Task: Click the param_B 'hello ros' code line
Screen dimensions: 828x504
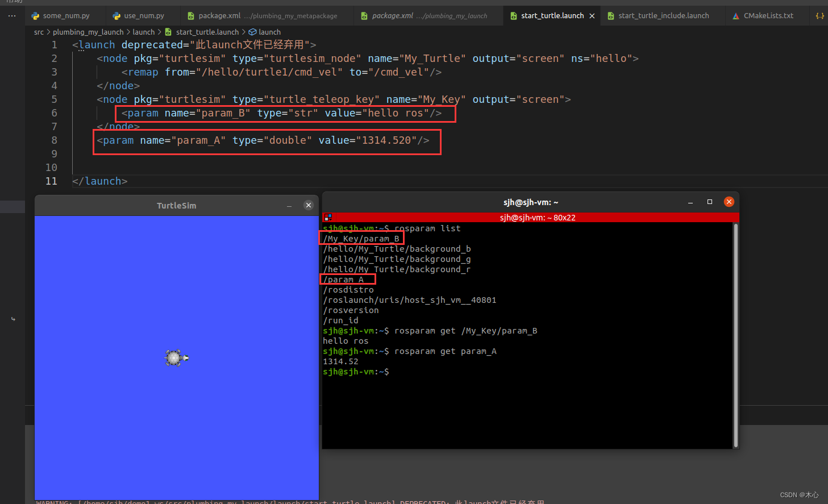Action: click(x=281, y=113)
